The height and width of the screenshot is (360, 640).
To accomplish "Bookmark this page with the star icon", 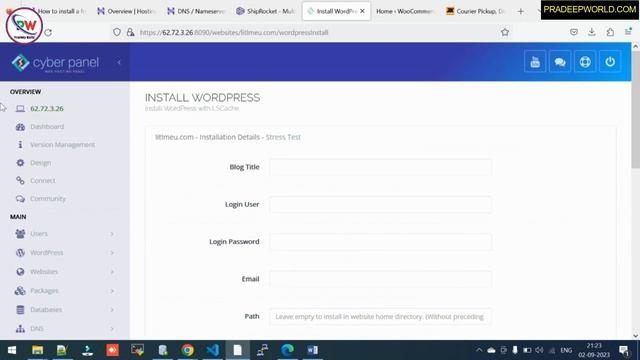I will pos(505,32).
